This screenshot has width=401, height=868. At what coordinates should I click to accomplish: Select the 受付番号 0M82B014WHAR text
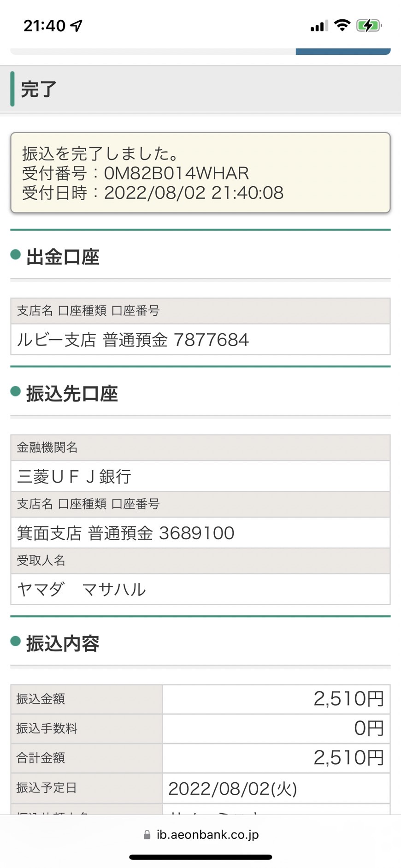136,173
